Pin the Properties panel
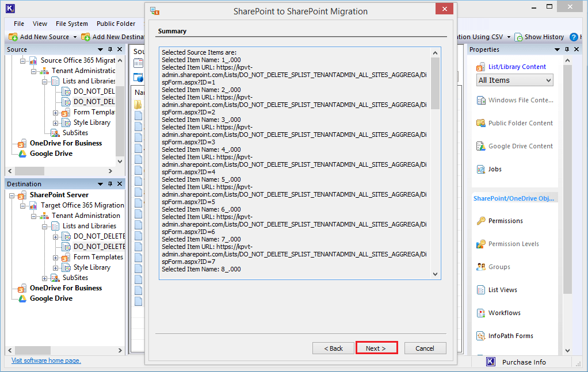 [567, 49]
